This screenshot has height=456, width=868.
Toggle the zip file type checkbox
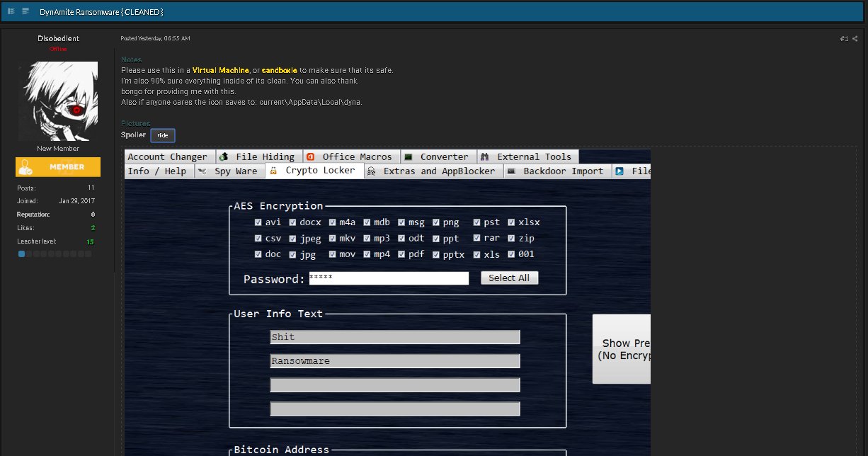coord(511,239)
